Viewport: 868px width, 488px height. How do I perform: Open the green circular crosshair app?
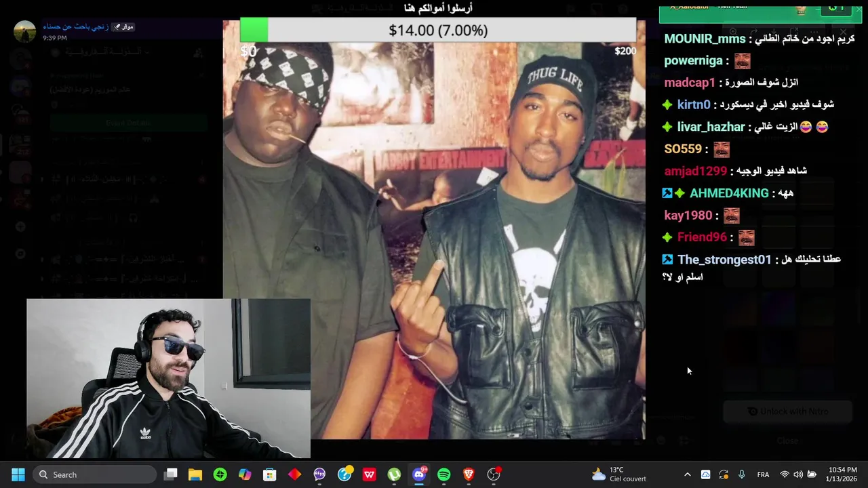point(220,474)
